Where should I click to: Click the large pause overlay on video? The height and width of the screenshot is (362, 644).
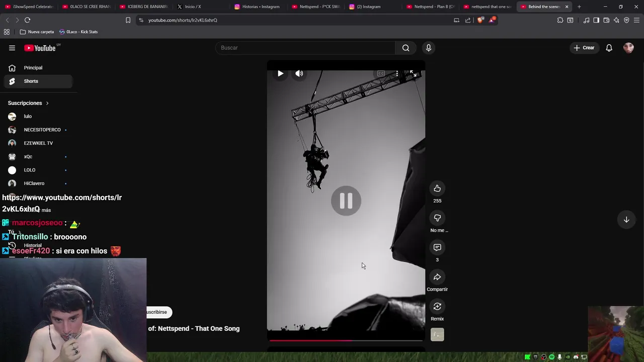point(346,201)
